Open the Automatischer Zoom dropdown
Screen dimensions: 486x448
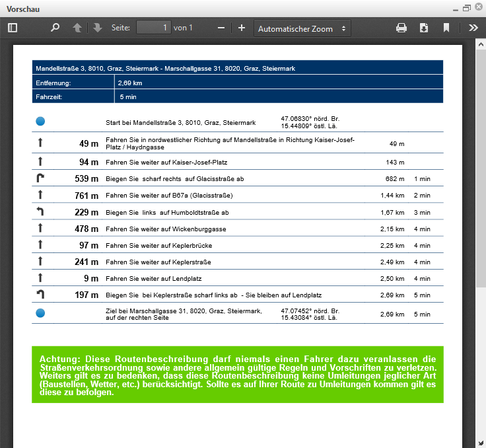point(302,28)
